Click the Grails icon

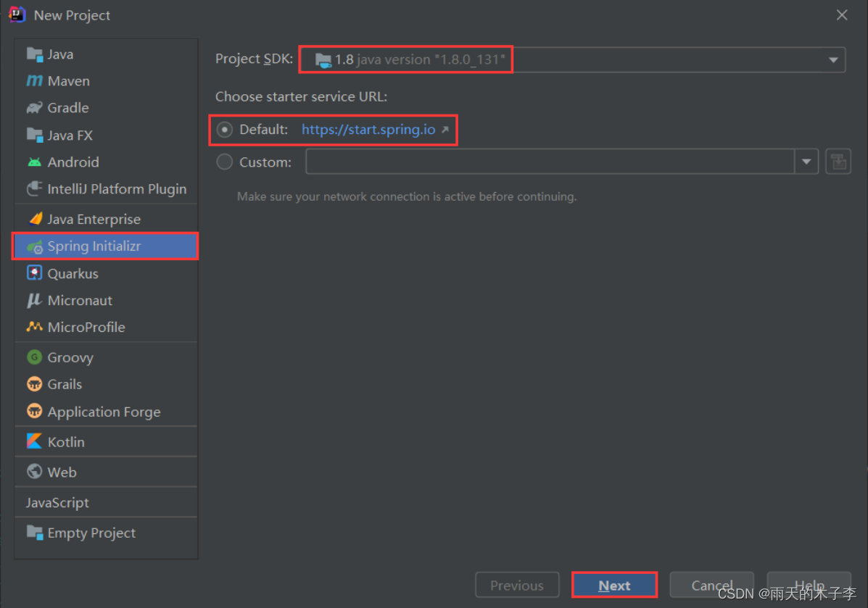34,384
